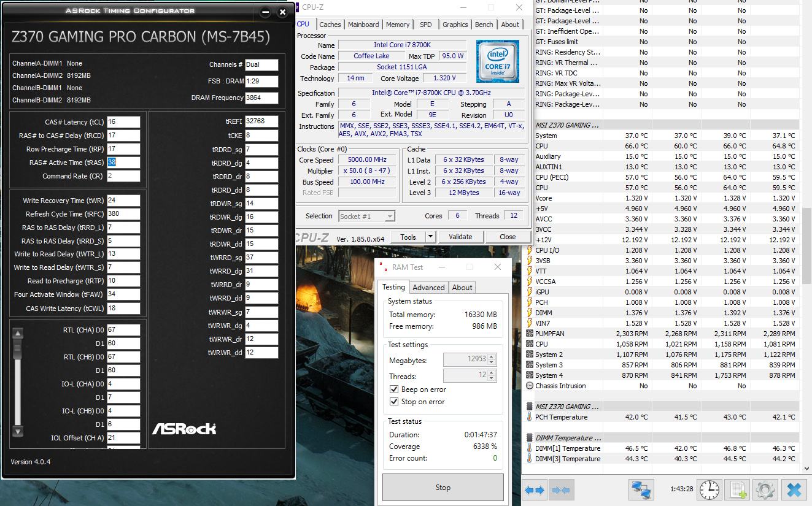
Task: Click the RAM Test title bar icon
Action: 384,267
